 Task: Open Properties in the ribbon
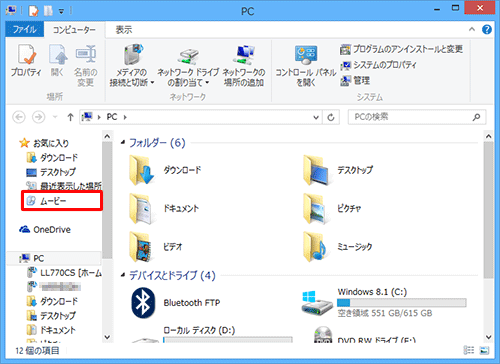coord(26,60)
